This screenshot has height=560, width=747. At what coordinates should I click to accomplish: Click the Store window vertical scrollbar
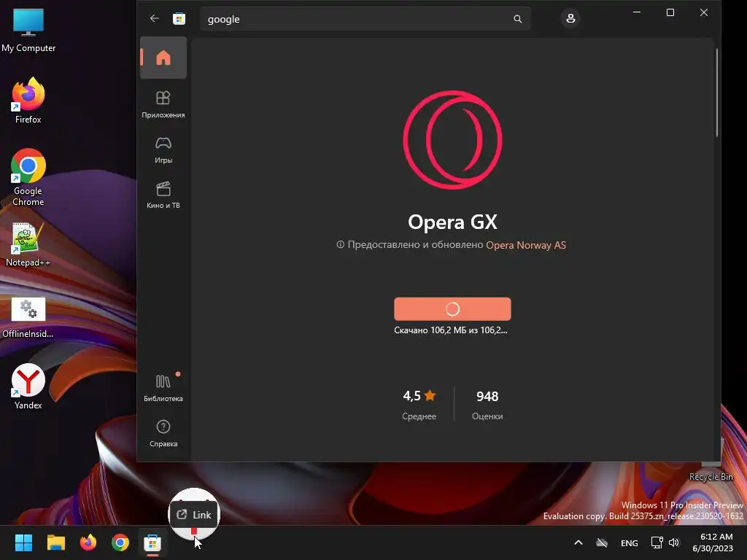coord(716,93)
